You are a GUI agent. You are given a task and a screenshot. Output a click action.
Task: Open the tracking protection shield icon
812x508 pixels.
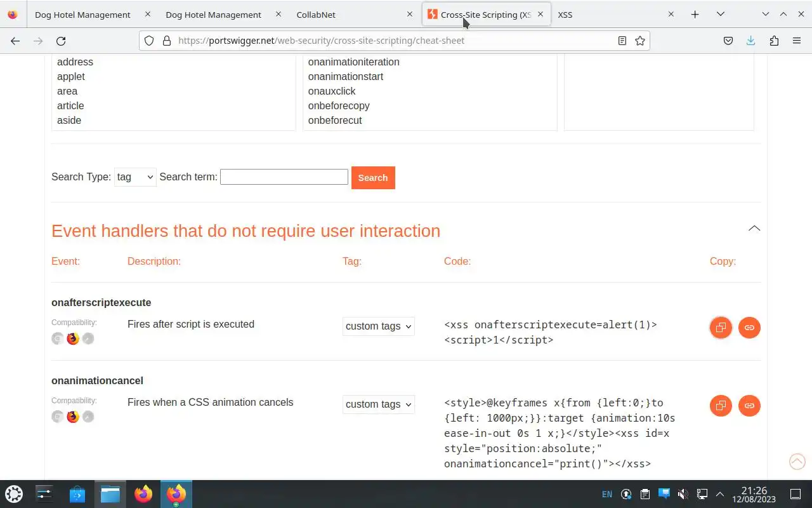149,41
